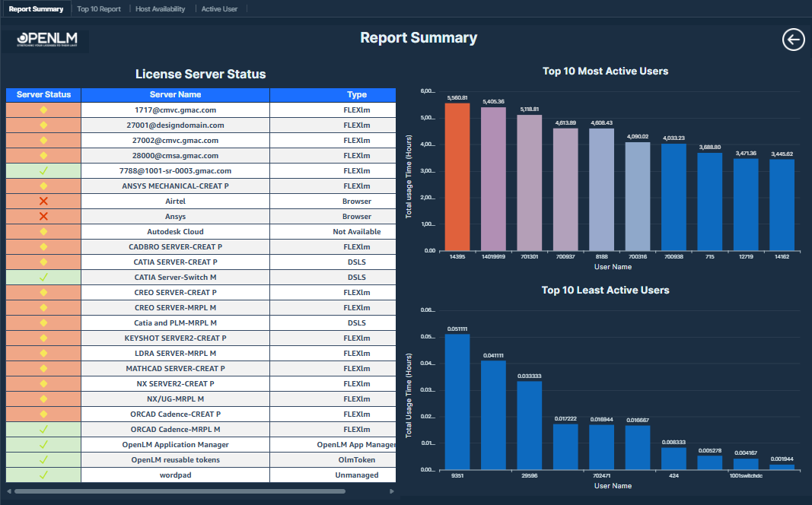Image resolution: width=812 pixels, height=505 pixels.
Task: Select the Report Summary tab
Action: coord(36,8)
